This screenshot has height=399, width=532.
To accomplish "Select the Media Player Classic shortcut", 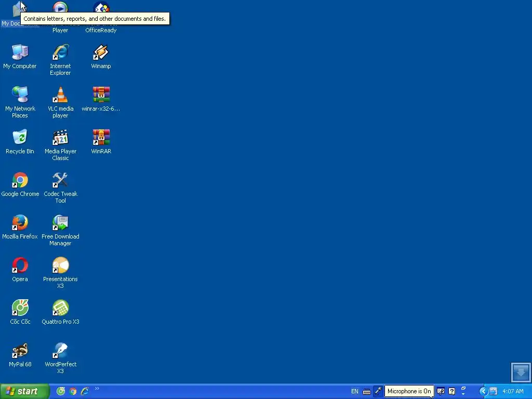I will [x=60, y=145].
